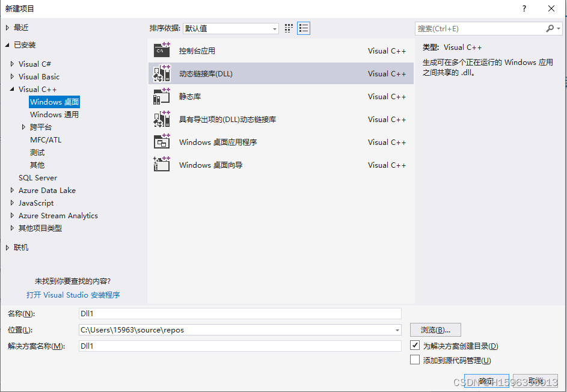567x392 pixels.
Task: Enable 添加到源代码管理 option
Action: [415, 360]
